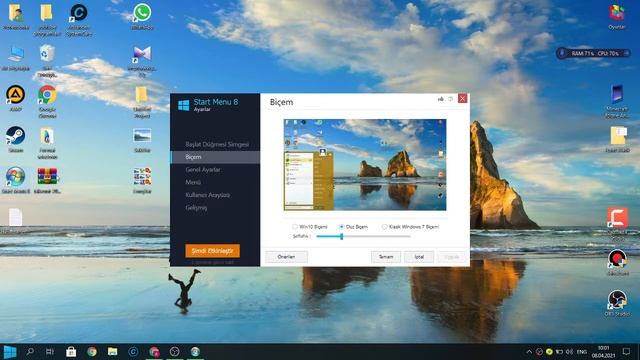Select the Biçem sidebar section
Viewport: 640px width, 360px height.
pyautogui.click(x=215, y=157)
